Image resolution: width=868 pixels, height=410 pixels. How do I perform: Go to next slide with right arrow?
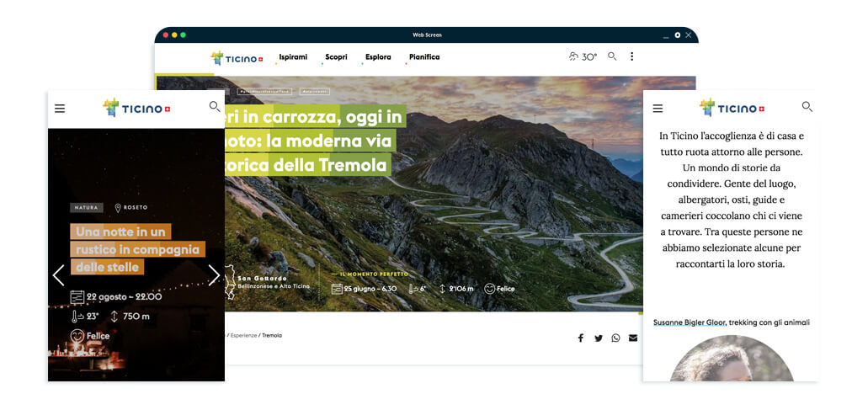[214, 275]
